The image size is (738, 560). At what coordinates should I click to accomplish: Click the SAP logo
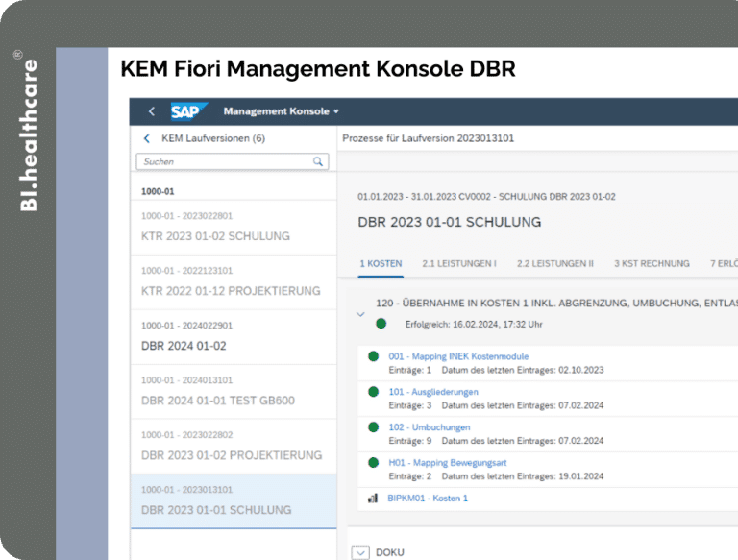pos(188,111)
